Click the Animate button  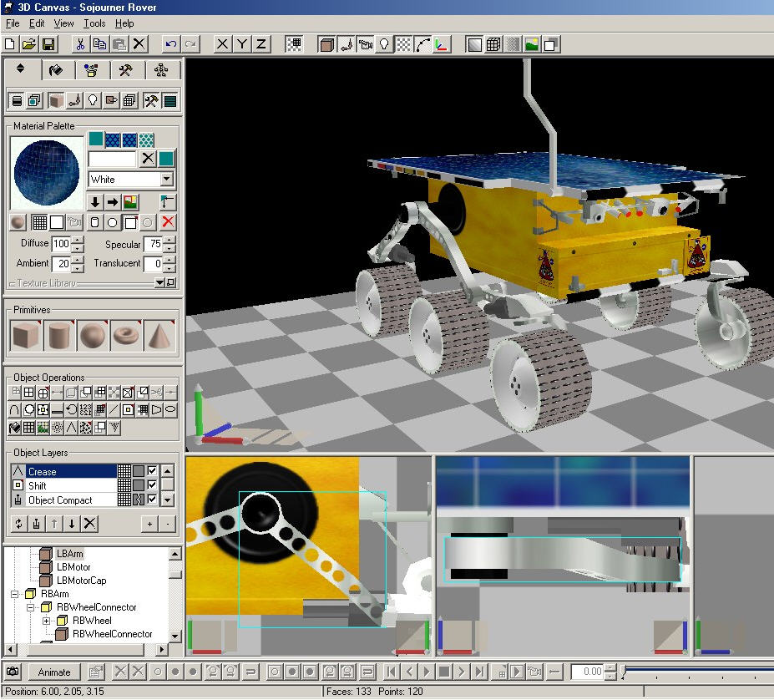[55, 672]
